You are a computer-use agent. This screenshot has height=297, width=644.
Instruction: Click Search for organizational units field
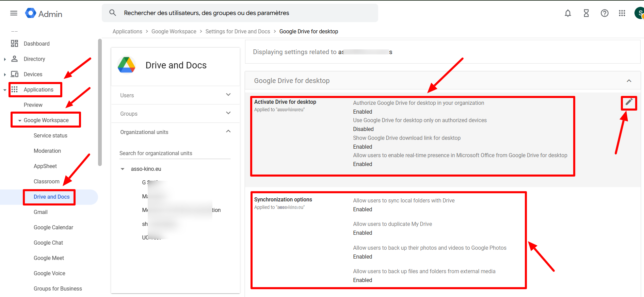click(x=175, y=153)
